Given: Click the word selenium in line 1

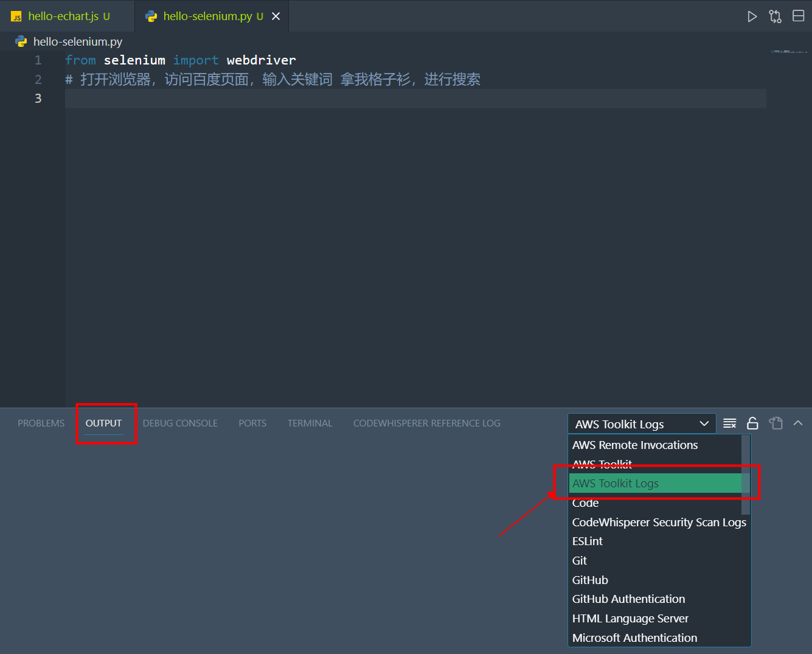Looking at the screenshot, I should tap(134, 60).
